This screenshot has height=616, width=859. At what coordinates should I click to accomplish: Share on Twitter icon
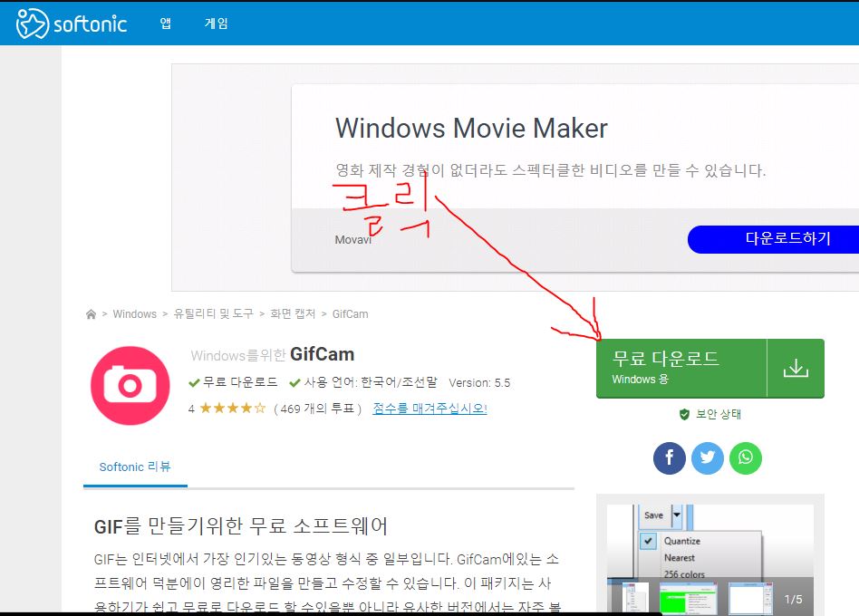click(x=708, y=458)
